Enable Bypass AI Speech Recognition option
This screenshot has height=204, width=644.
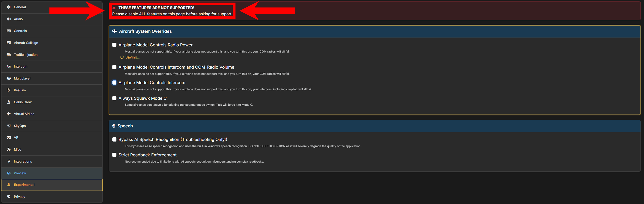(x=114, y=139)
